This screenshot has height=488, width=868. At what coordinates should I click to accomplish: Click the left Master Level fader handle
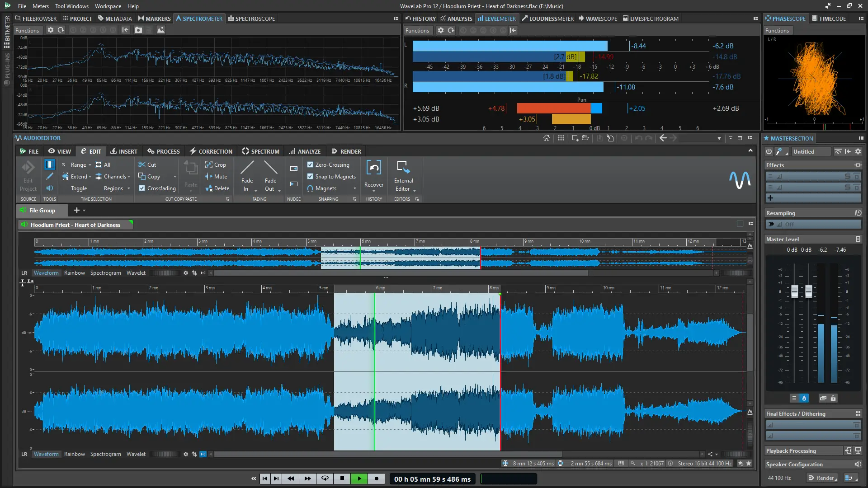[x=794, y=291]
